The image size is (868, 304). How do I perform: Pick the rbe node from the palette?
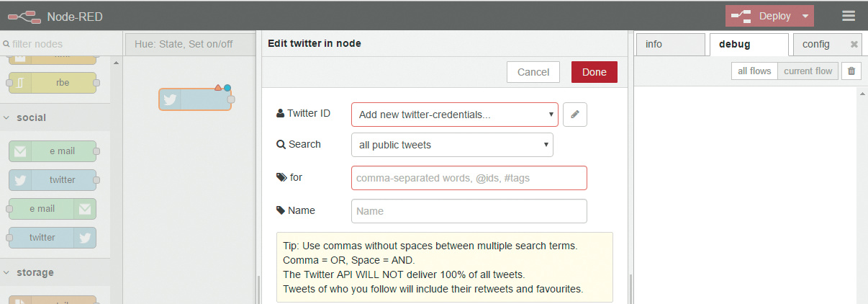coord(53,83)
